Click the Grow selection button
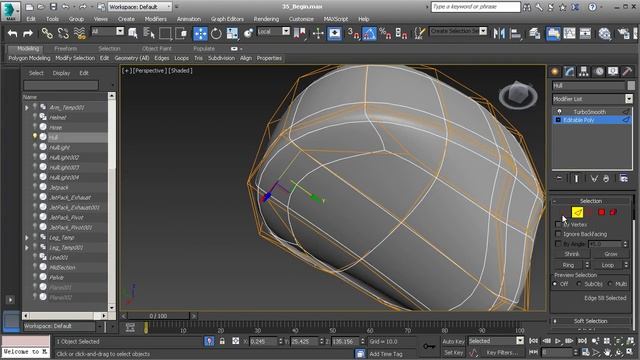Image resolution: width=640 pixels, height=360 pixels. pos(611,254)
